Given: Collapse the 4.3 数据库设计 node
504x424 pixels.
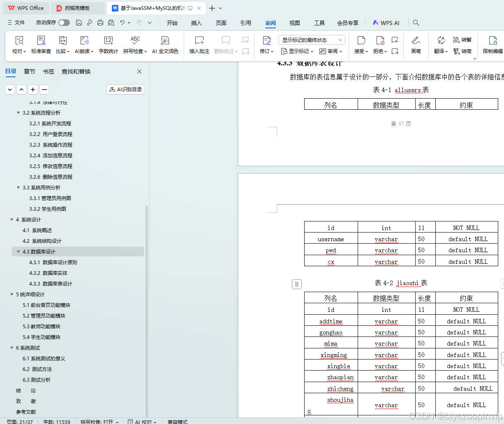Looking at the screenshot, I should pos(18,251).
